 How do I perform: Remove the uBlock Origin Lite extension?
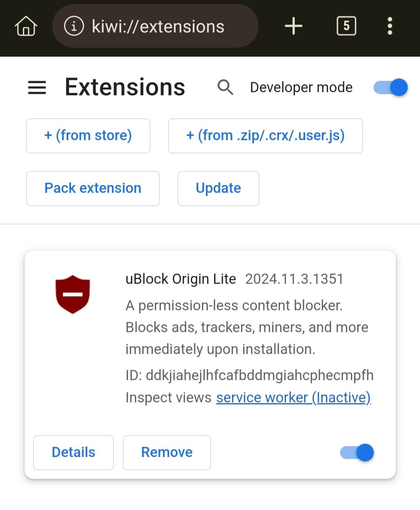click(167, 452)
